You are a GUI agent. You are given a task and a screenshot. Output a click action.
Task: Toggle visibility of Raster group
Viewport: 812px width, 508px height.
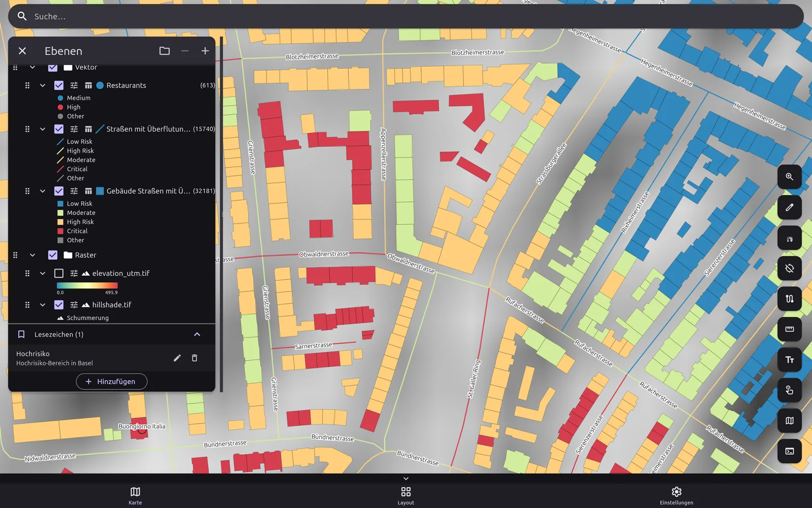coord(53,255)
